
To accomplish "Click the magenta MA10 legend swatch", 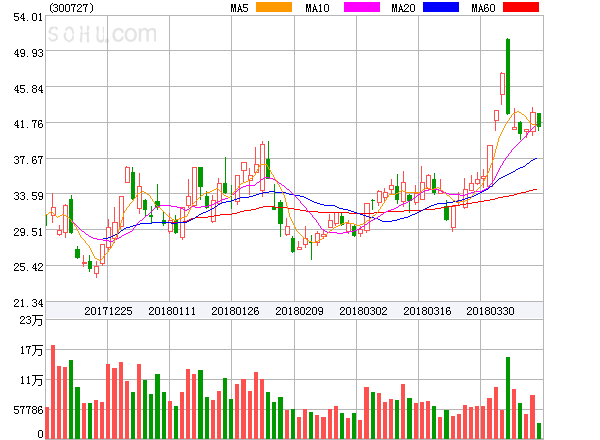I will tap(362, 7).
